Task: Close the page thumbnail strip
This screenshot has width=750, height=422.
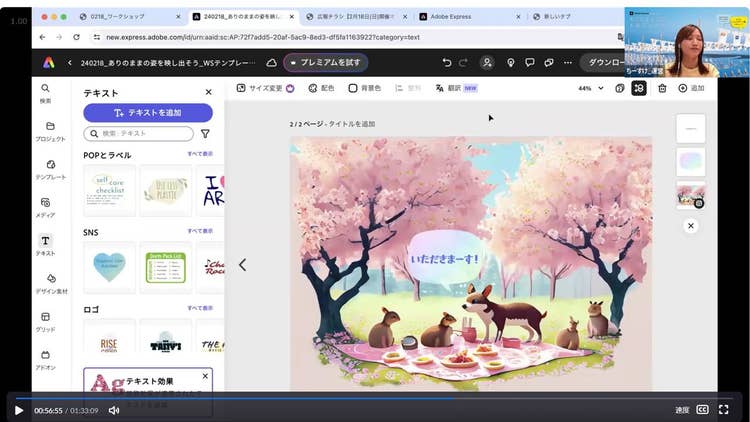Action: pyautogui.click(x=691, y=226)
